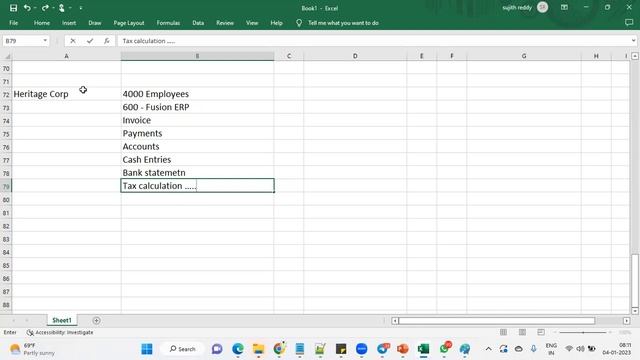The height and width of the screenshot is (360, 640).
Task: Show hidden system tray icons chevron
Action: 488,349
